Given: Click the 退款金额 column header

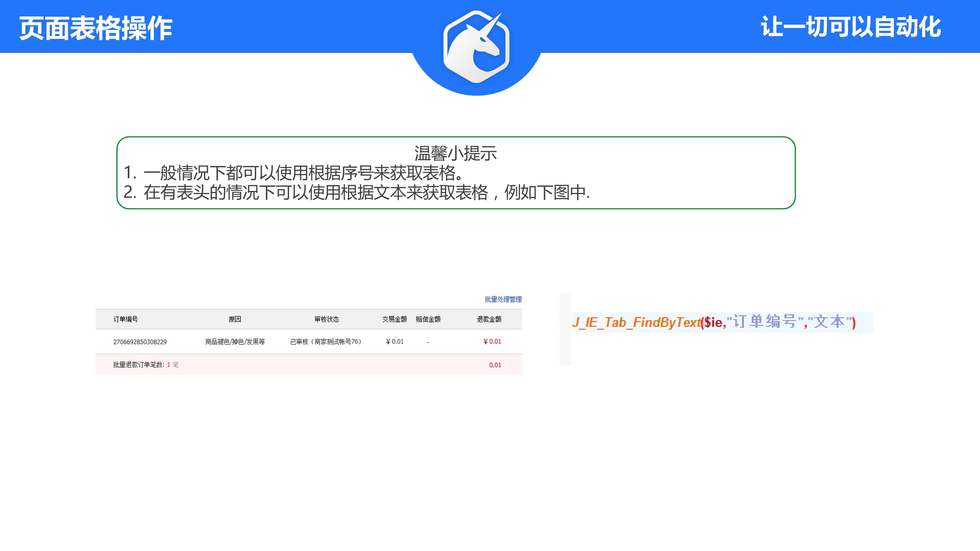Looking at the screenshot, I should point(489,319).
